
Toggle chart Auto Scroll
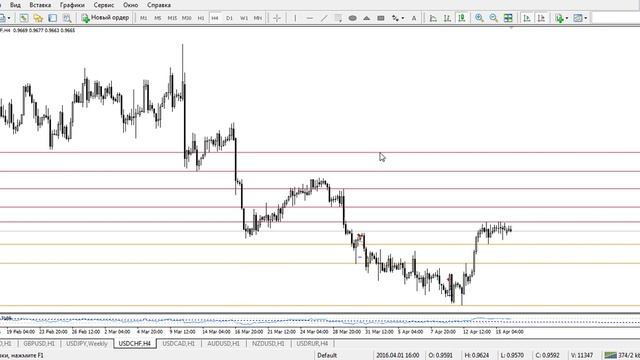[527, 18]
